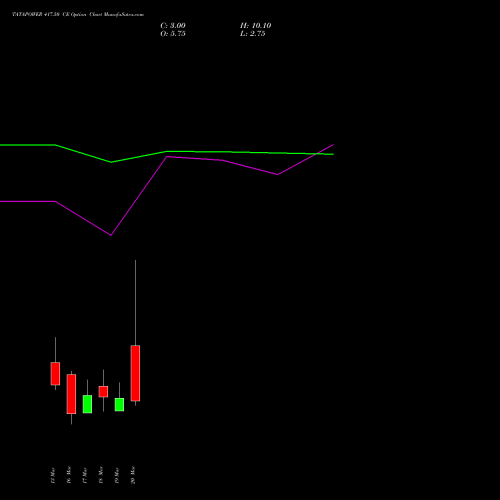Click the 17 Mar date label
This screenshot has height=500, width=500.
85,475
